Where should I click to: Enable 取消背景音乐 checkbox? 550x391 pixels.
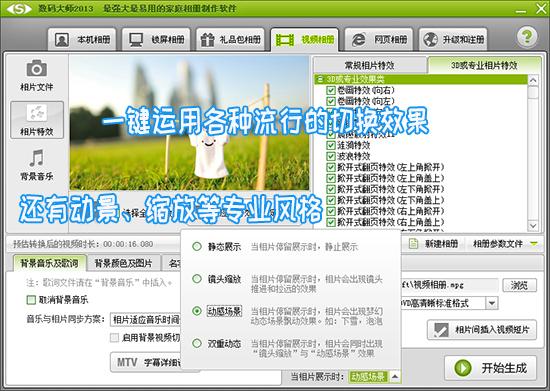[32, 300]
